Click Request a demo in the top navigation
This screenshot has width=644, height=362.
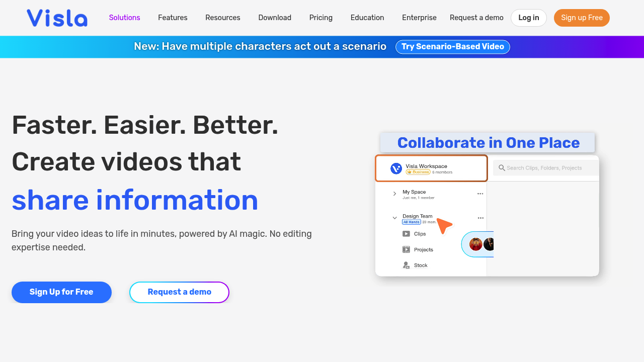(x=476, y=18)
